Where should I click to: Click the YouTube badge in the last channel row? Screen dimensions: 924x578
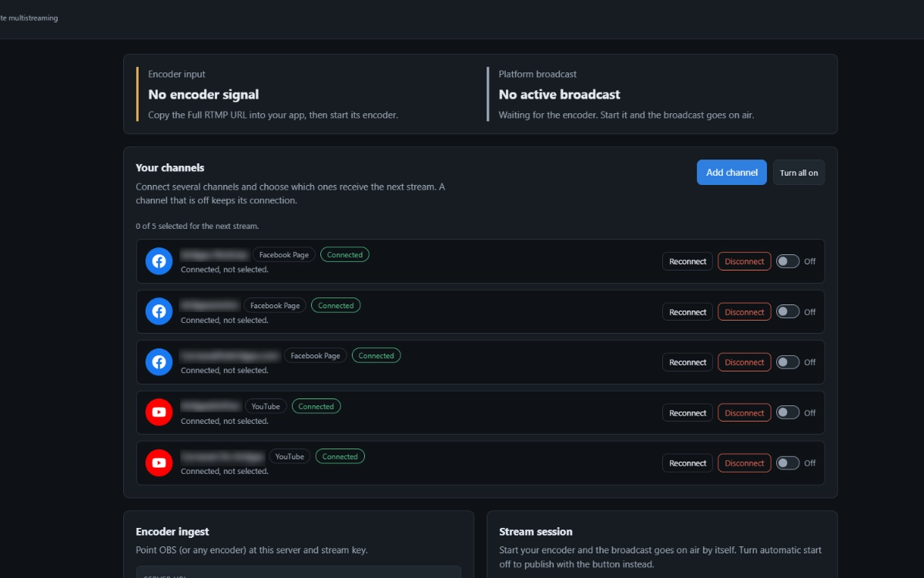coord(290,456)
